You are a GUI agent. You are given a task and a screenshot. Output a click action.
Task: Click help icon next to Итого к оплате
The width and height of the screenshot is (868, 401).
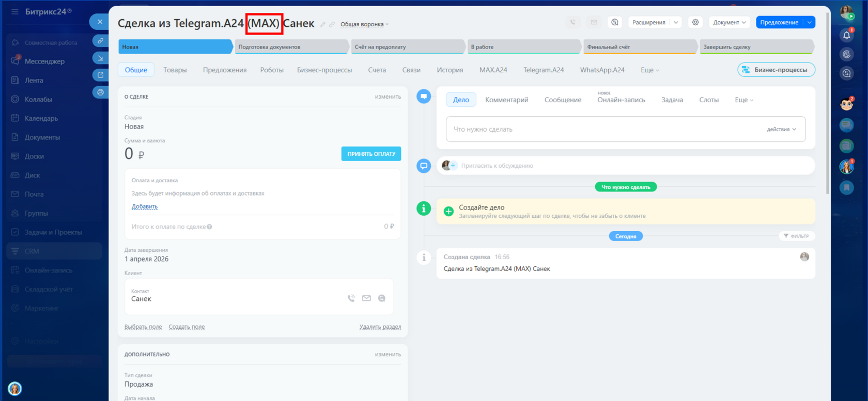(210, 227)
